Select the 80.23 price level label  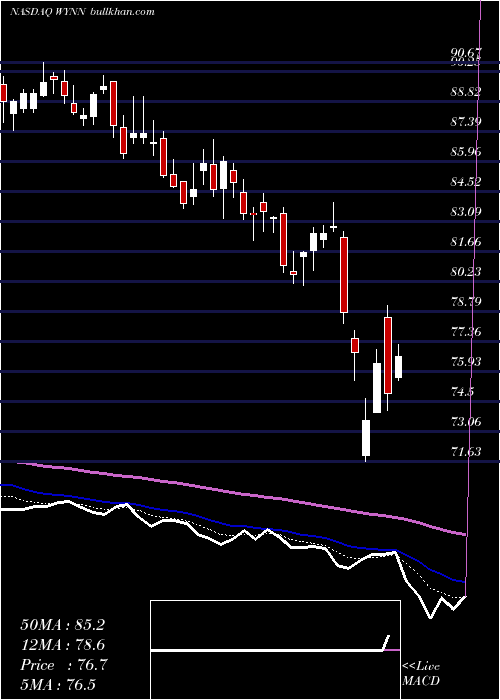coord(466,272)
